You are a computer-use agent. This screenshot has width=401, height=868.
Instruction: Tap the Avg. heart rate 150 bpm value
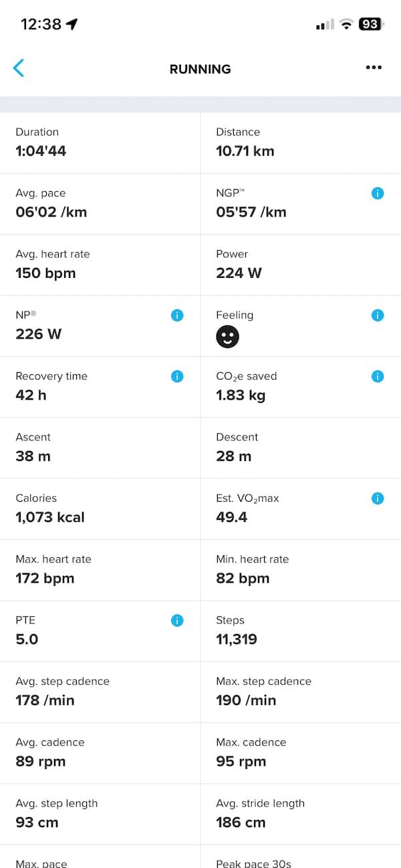(x=45, y=273)
